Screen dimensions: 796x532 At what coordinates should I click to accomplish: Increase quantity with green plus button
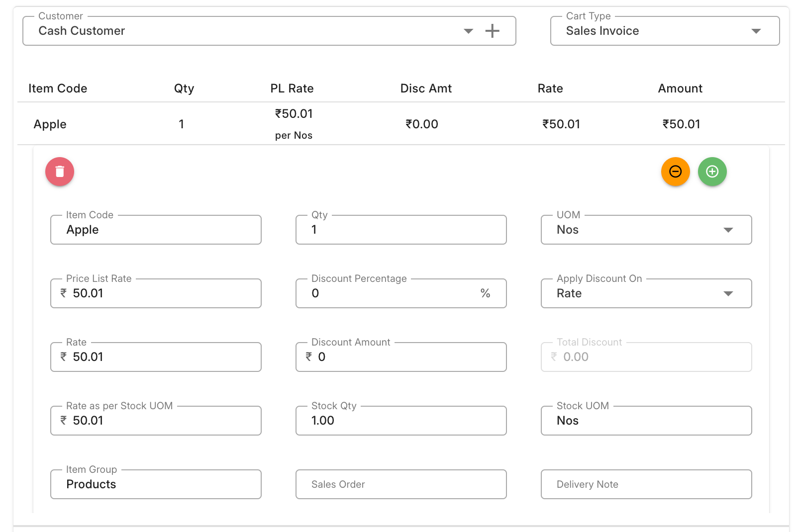[712, 172]
